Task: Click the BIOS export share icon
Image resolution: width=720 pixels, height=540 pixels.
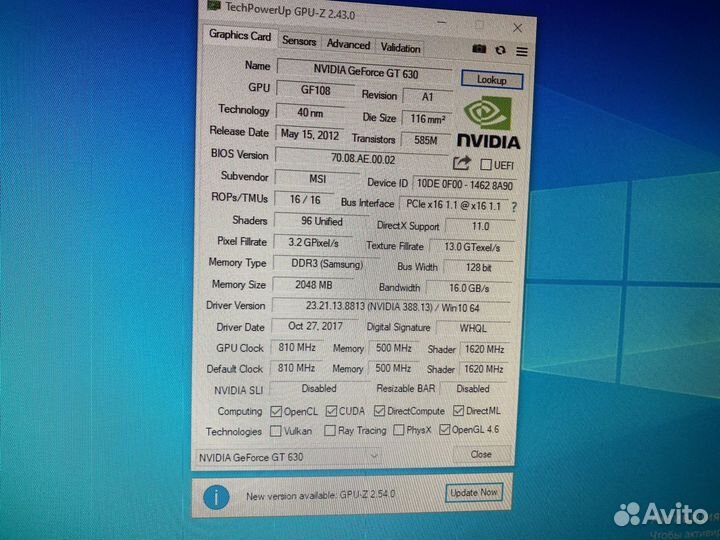Action: (x=462, y=163)
